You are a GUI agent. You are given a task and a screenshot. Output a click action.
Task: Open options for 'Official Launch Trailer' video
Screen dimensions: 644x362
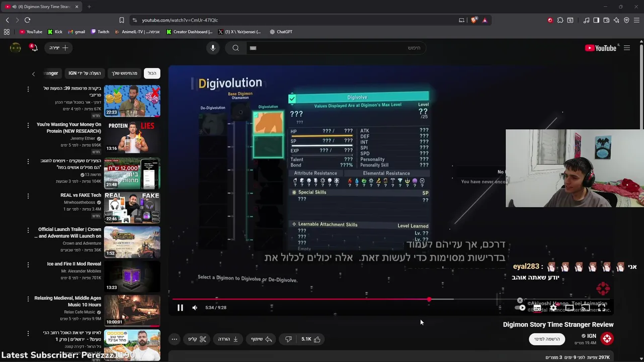[28, 230]
